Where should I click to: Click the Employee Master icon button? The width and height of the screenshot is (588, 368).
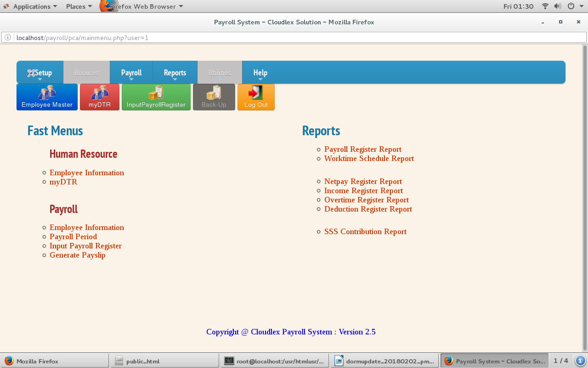47,97
